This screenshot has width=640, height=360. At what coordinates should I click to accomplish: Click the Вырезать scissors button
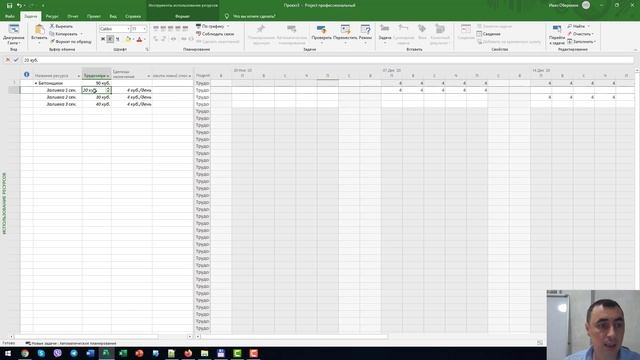(x=62, y=26)
